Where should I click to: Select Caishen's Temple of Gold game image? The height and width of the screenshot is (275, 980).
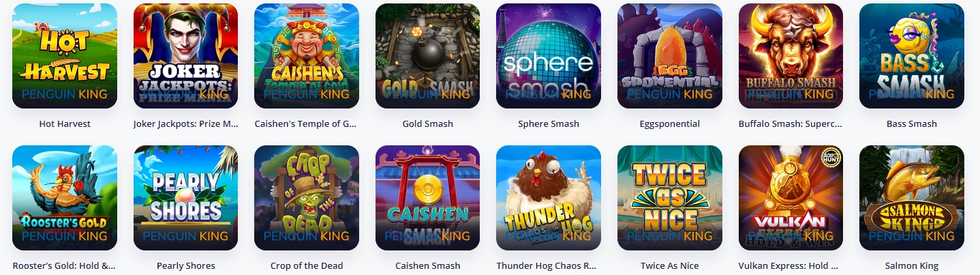pyautogui.click(x=307, y=56)
